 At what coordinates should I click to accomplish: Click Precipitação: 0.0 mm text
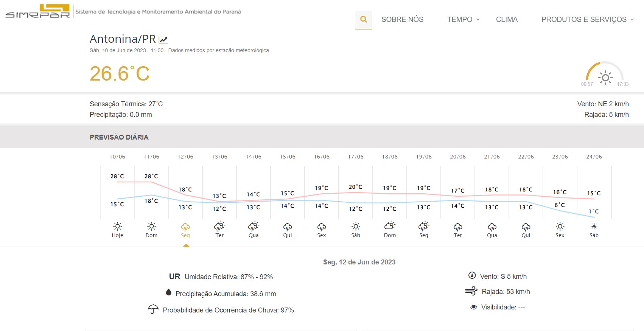(121, 115)
